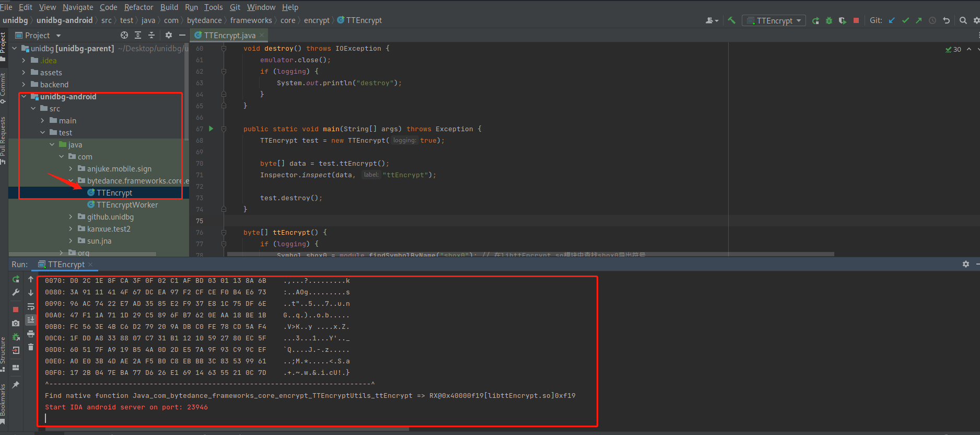Expand all in the Project panel toolbar
The height and width of the screenshot is (435, 980).
coord(138,35)
